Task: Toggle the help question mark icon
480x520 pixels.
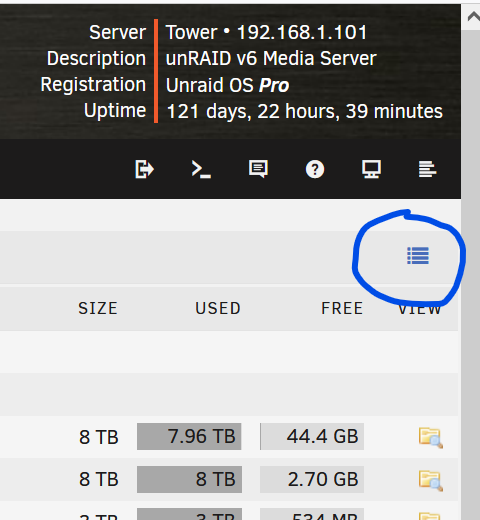Action: [315, 169]
